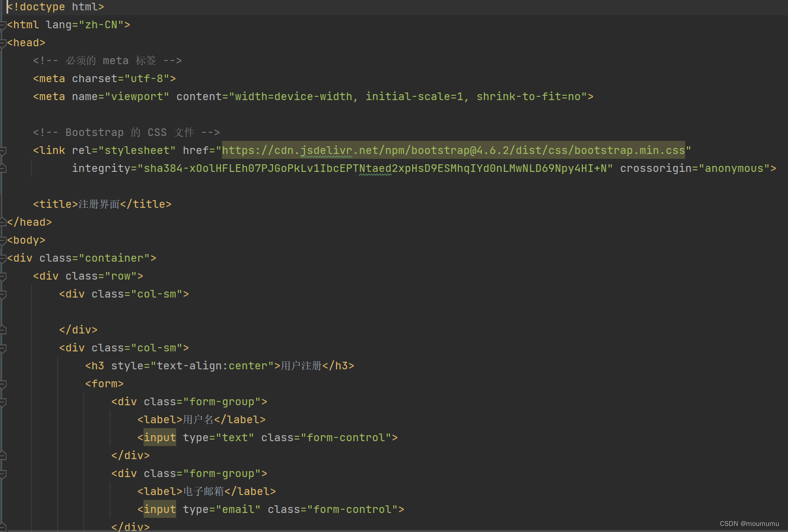Fold at the closing /head tag marker
Image resolution: width=788 pixels, height=532 pixels.
pyautogui.click(x=3, y=222)
